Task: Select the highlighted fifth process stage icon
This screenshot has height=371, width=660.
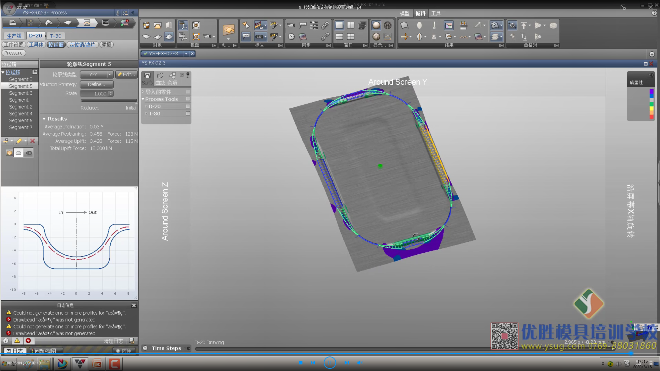Action: 86,23
